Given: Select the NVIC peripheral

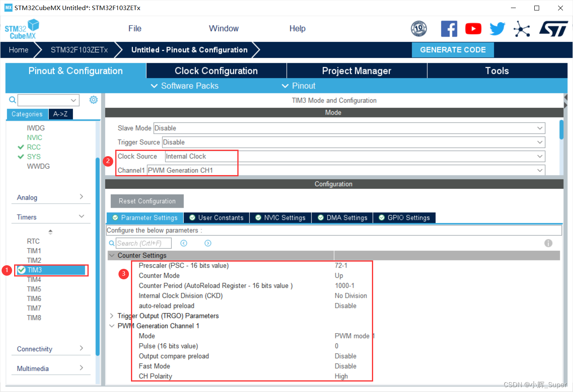Looking at the screenshot, I should click(x=34, y=137).
